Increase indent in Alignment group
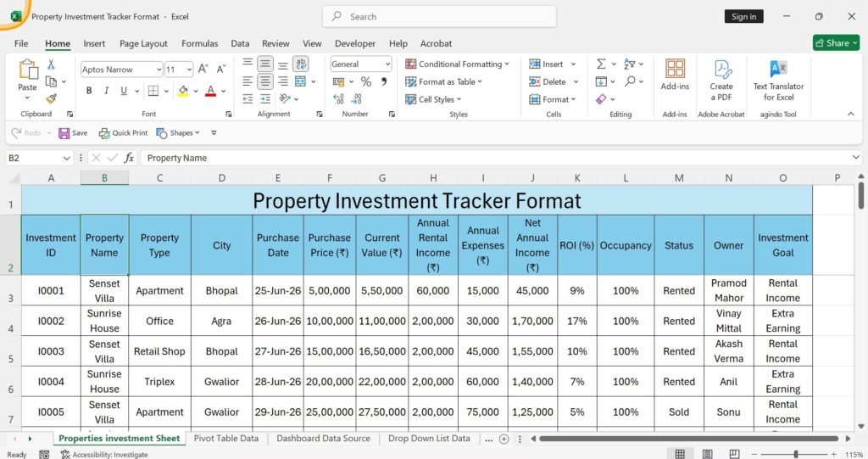 (x=265, y=99)
